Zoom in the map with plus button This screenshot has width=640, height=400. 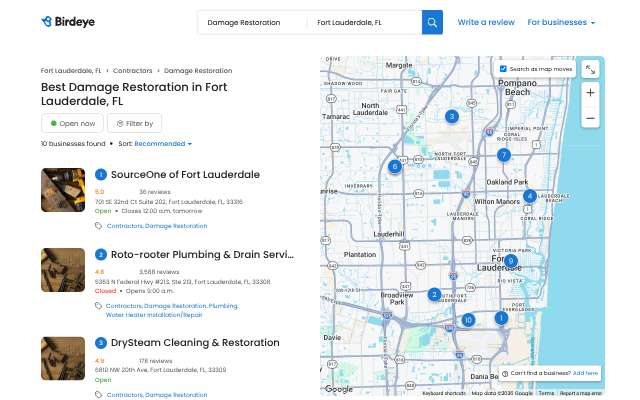[x=590, y=93]
